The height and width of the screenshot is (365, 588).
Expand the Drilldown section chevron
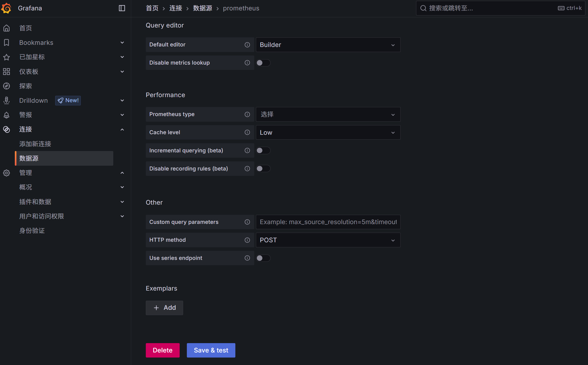122,100
